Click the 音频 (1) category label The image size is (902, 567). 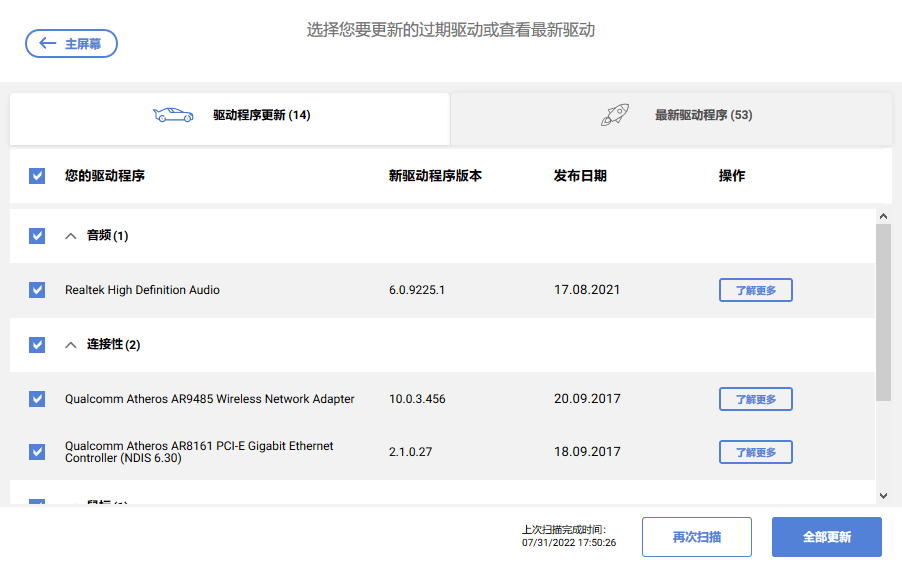point(108,236)
